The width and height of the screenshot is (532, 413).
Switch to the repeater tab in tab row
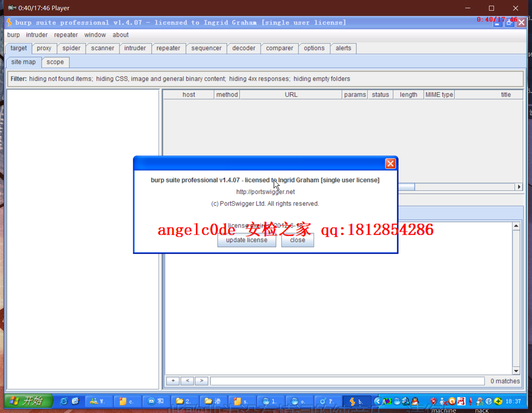[168, 48]
